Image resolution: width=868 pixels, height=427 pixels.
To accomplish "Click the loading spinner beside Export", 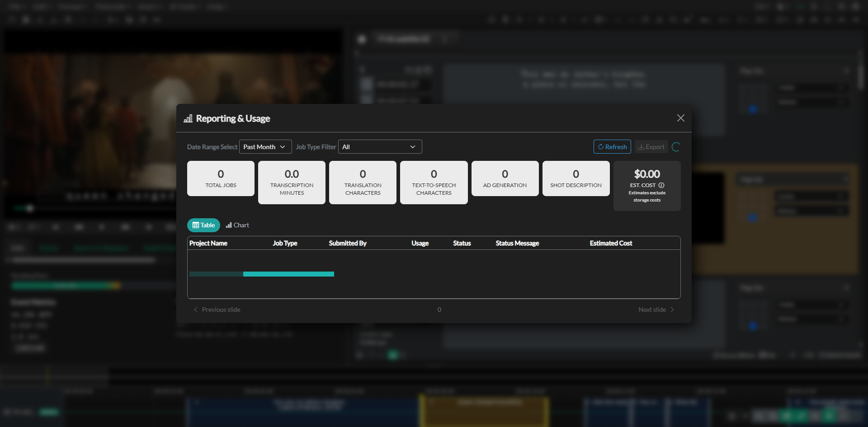I will (676, 147).
